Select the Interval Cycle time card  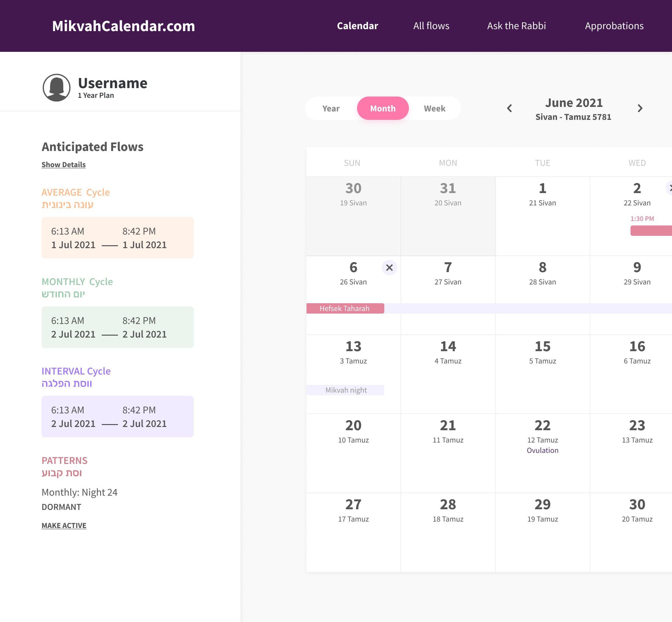[117, 416]
